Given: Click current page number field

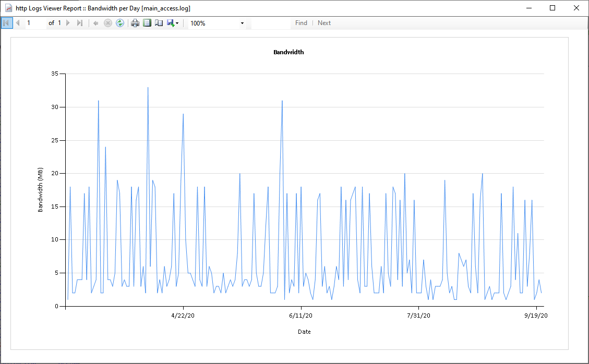Looking at the screenshot, I should [x=35, y=23].
